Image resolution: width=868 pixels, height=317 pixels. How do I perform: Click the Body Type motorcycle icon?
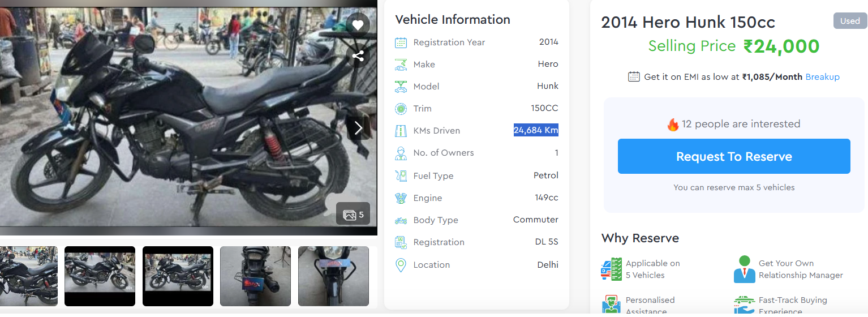[401, 220]
